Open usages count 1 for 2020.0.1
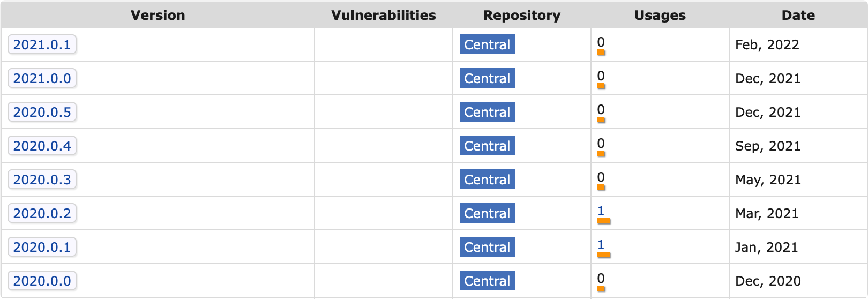Screen dimensions: 868x299 601,244
